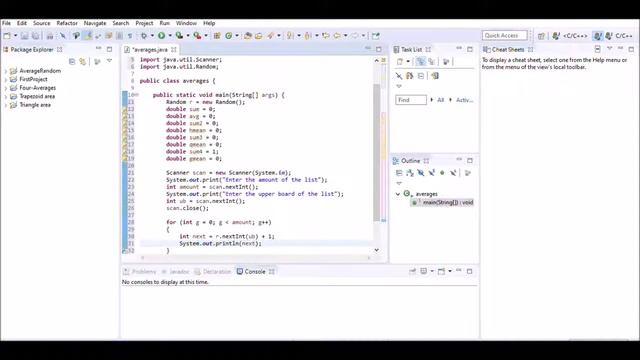Click Display Selected Console icon

424,271
